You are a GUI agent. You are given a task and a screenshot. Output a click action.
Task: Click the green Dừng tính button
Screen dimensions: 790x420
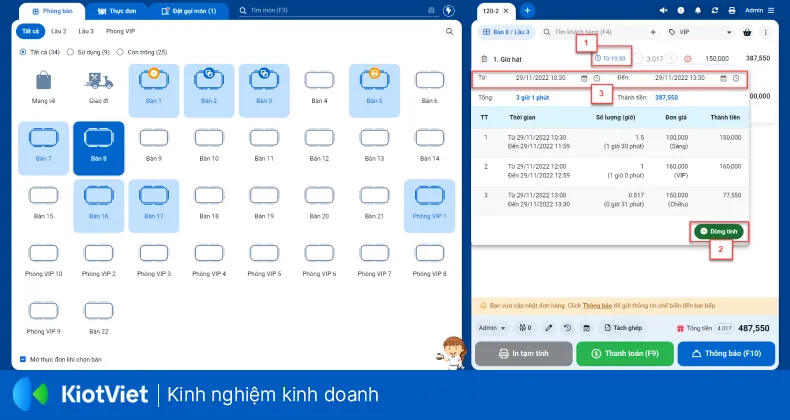tap(717, 231)
